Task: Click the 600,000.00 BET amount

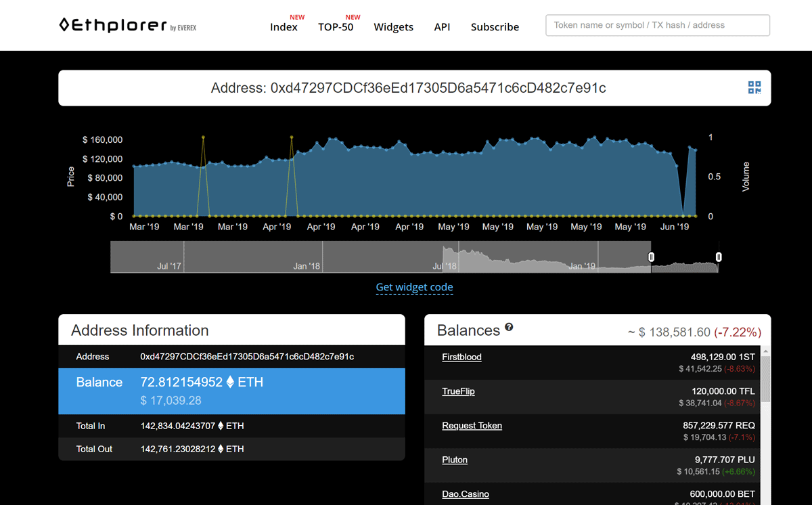Action: point(722,494)
